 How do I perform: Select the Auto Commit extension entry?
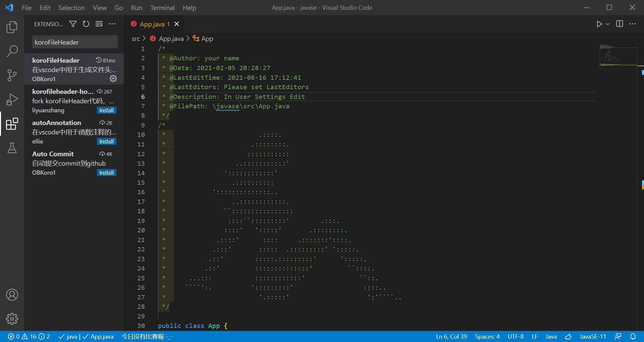[74, 163]
